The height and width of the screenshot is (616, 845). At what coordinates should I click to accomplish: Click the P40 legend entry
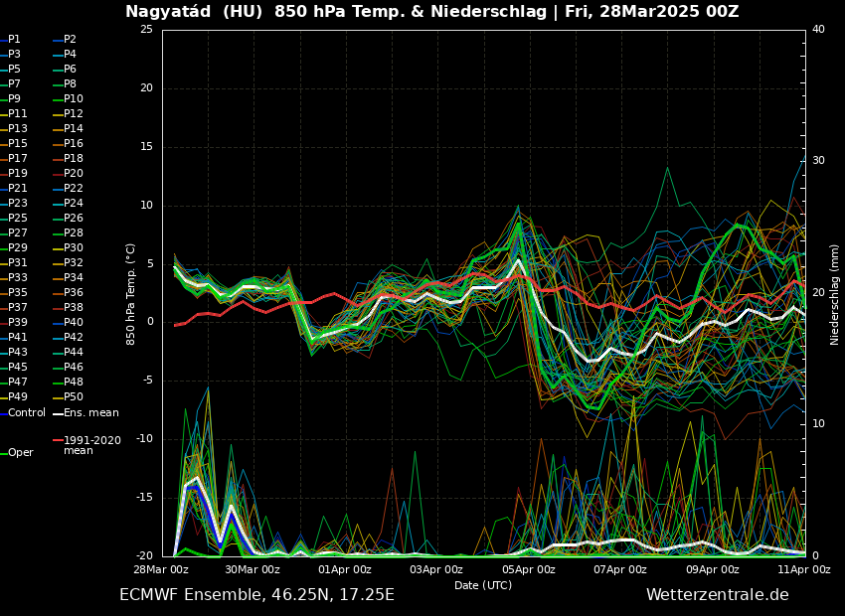(x=73, y=323)
